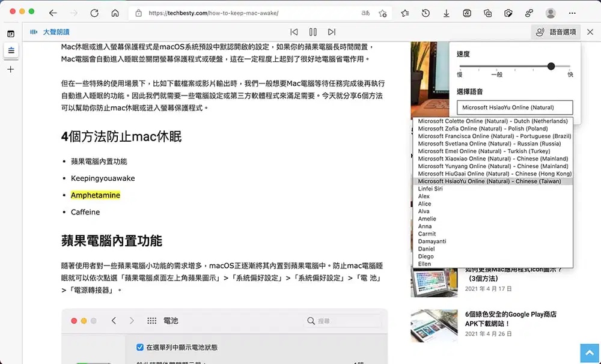Click the 4個方法防止mac休眠 heading

coord(121,136)
